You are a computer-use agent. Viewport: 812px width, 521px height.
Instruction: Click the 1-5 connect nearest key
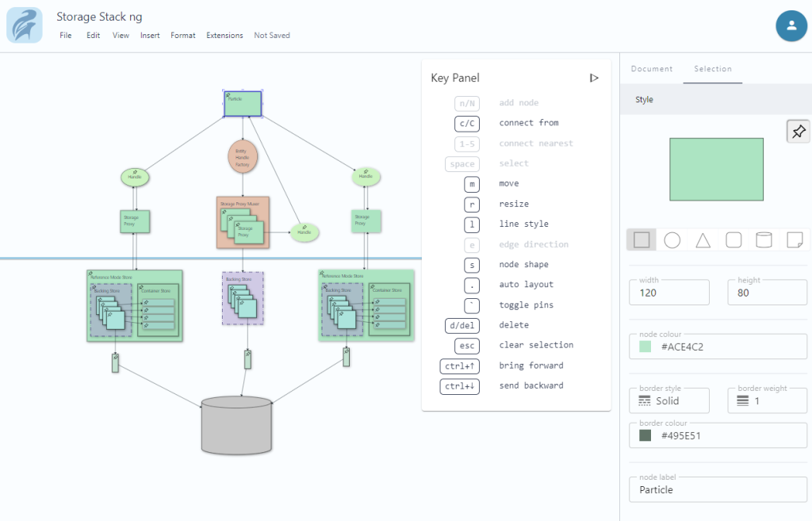(x=466, y=144)
